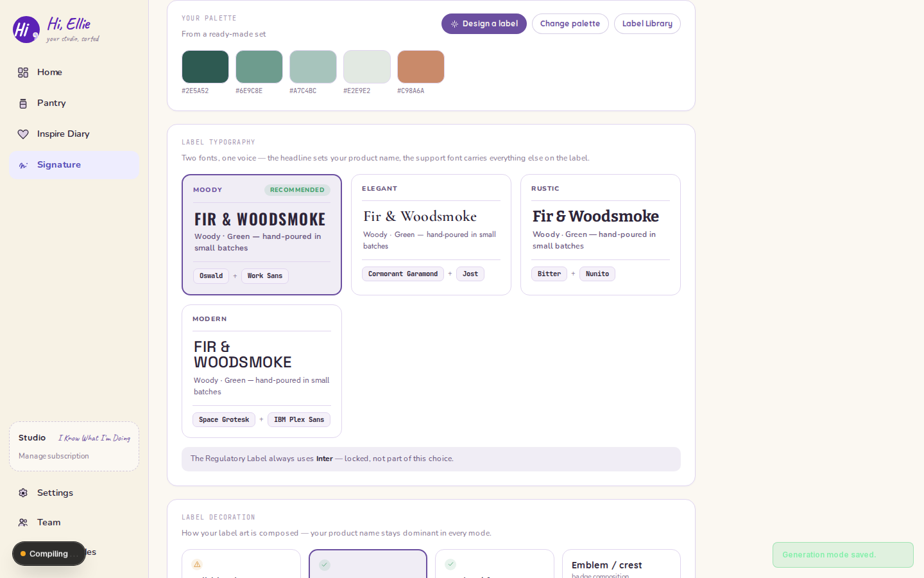The height and width of the screenshot is (578, 924).
Task: Click the checkmark icon in the selected decoration card
Action: (x=325, y=565)
